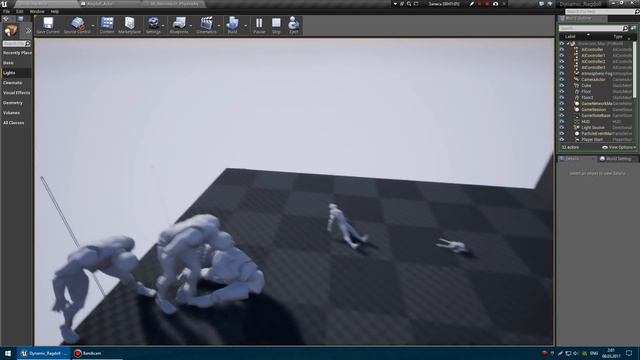Image resolution: width=640 pixels, height=360 pixels.
Task: Select the Recently Placed category
Action: pos(17,53)
